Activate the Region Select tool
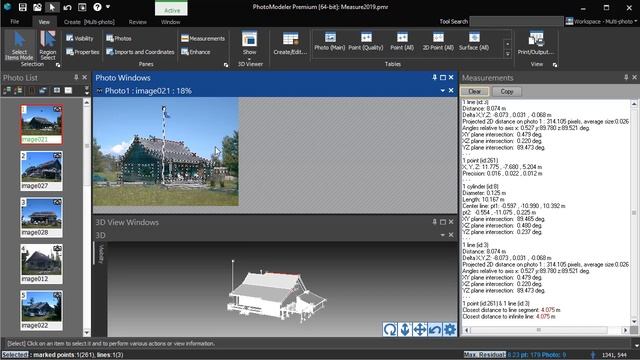This screenshot has height=360, width=640. coord(48,46)
